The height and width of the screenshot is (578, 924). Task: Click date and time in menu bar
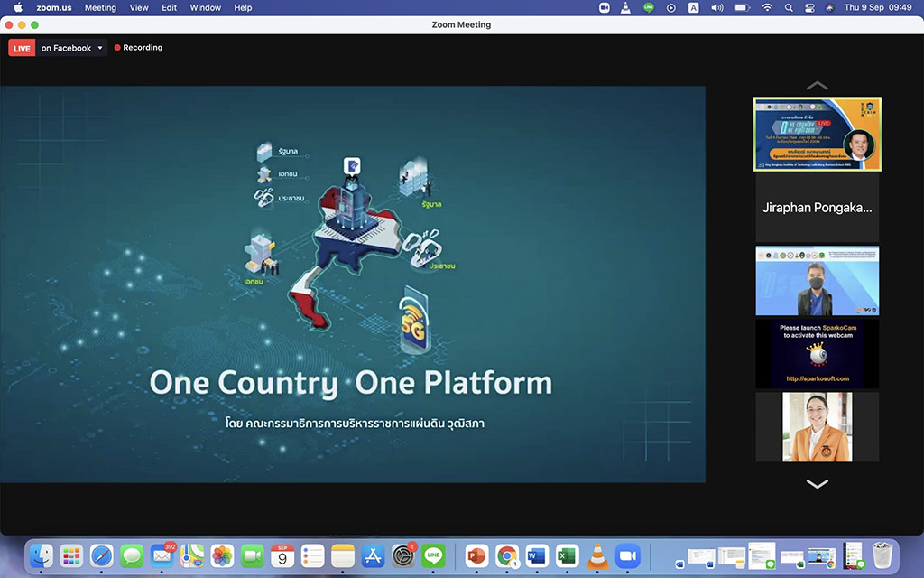click(878, 7)
